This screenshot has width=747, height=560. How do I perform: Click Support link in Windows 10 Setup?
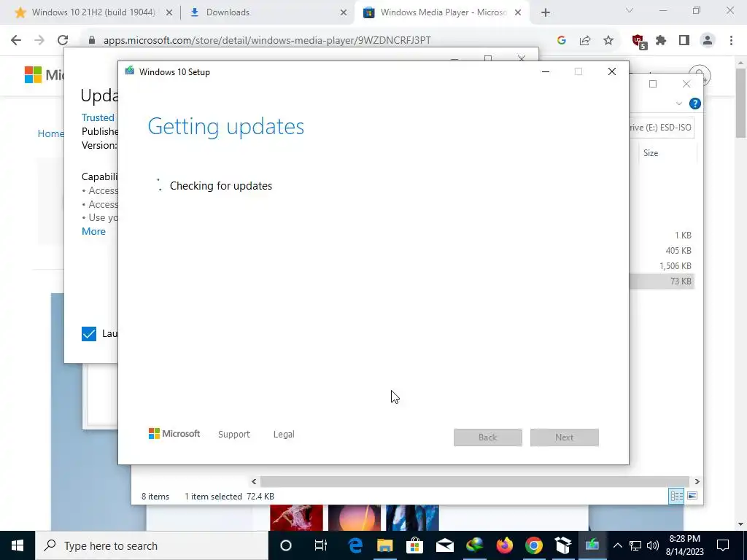click(234, 435)
